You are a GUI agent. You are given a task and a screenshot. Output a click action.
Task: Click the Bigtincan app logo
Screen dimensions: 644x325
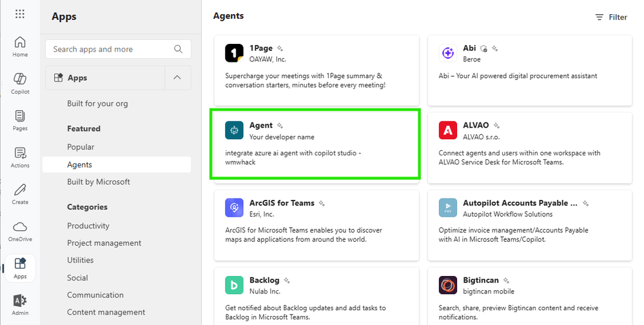click(447, 285)
